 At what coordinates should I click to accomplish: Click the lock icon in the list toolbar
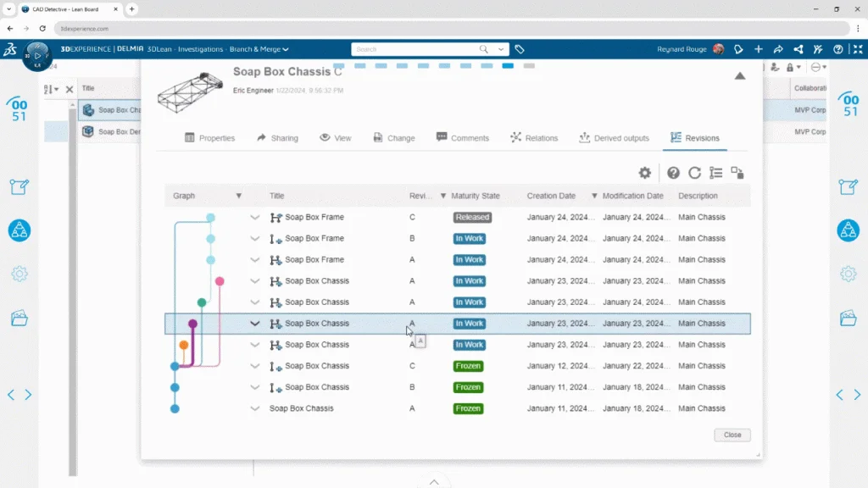pos(790,68)
